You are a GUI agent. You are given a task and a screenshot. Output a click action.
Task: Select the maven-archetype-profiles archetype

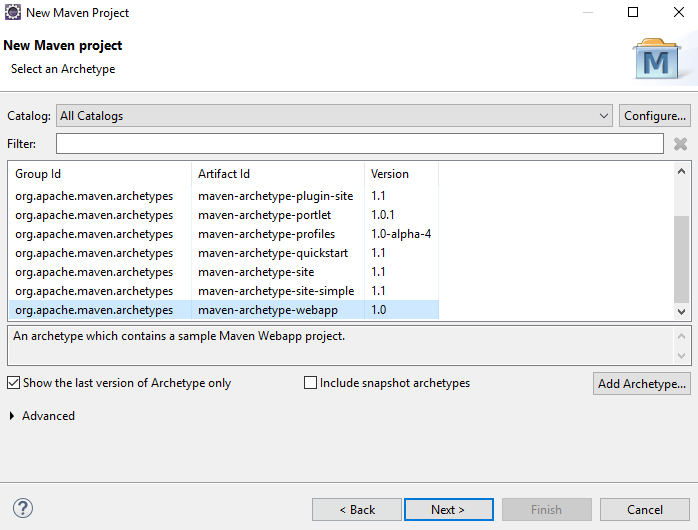point(223,234)
